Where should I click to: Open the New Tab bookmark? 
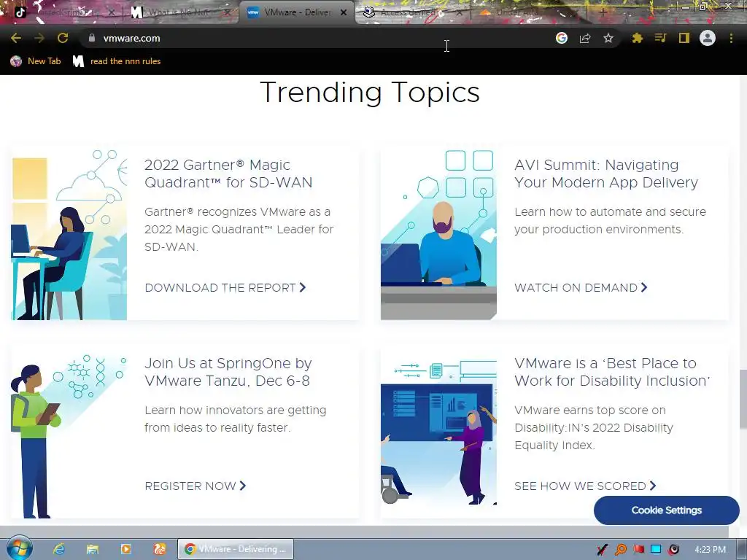(36, 61)
